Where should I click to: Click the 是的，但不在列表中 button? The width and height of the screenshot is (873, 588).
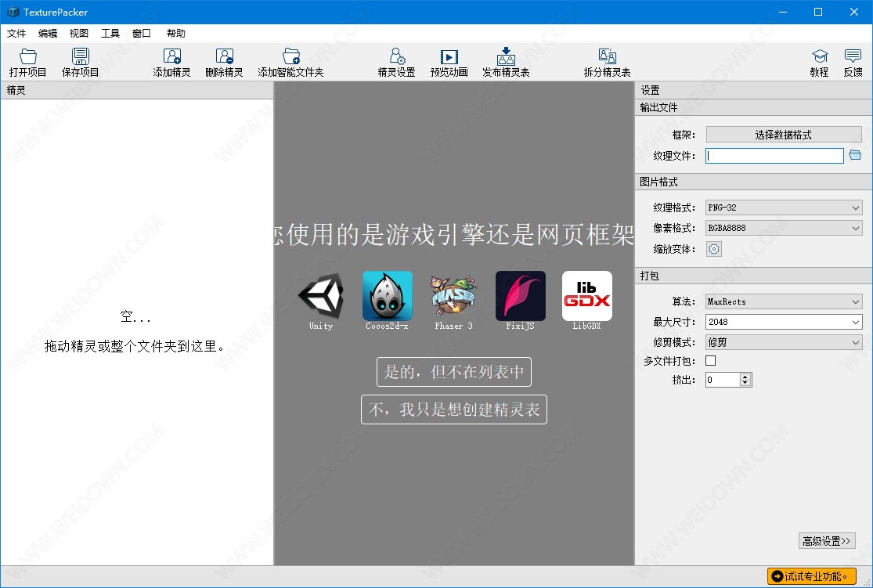click(x=454, y=372)
